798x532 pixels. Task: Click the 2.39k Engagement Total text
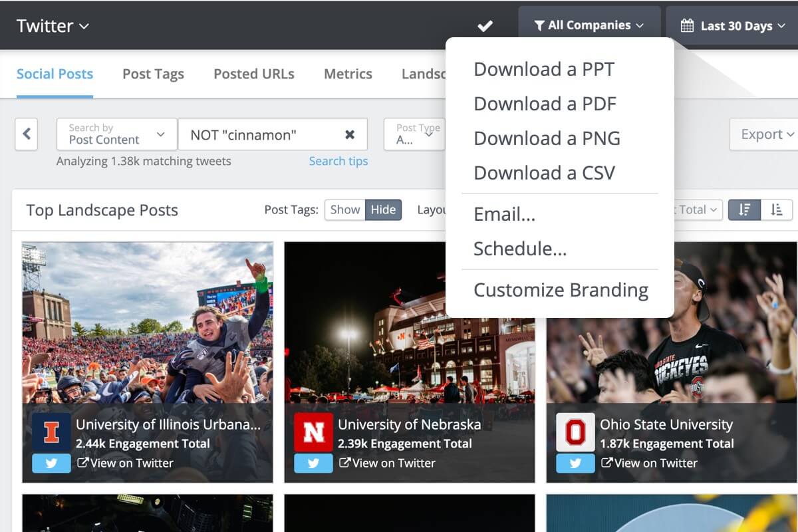[405, 444]
